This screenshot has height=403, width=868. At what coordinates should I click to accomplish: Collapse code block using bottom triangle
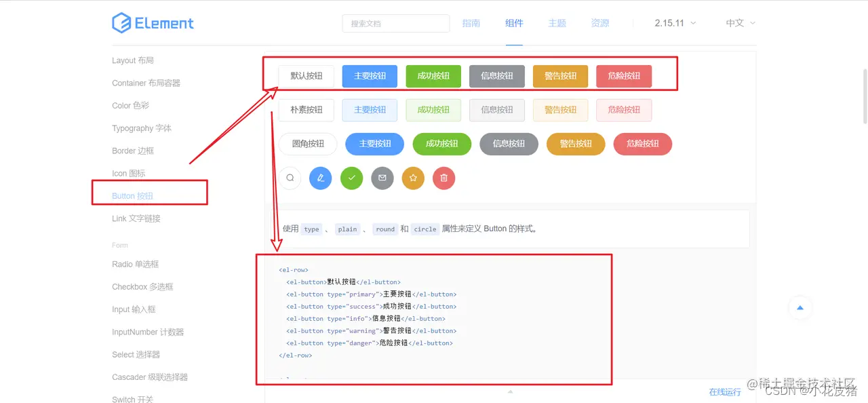[x=510, y=391]
